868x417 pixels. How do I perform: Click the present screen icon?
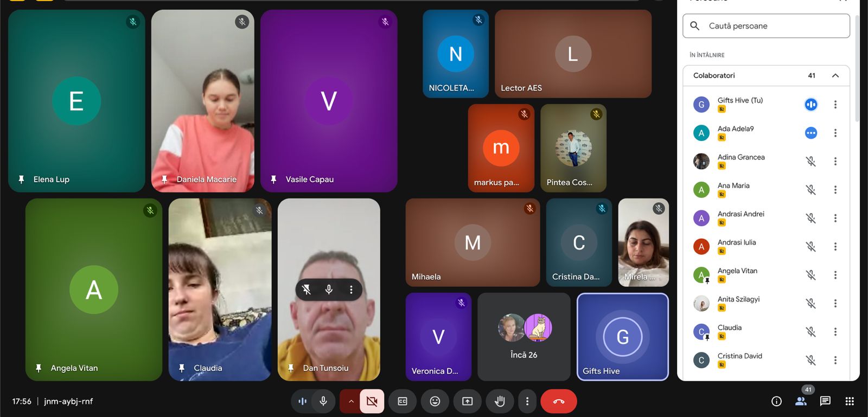tap(467, 401)
